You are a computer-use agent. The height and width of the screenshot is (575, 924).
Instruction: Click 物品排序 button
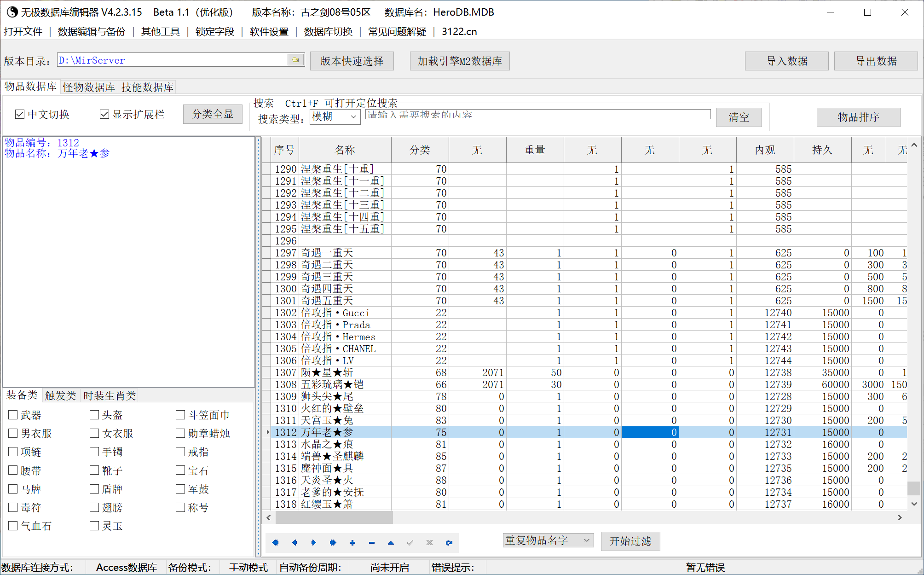click(859, 117)
